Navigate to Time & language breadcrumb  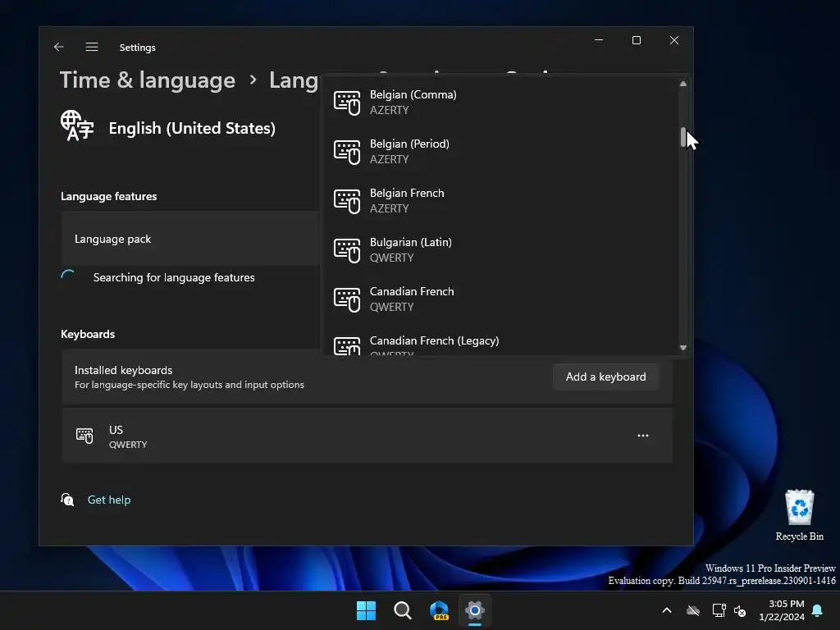tap(148, 80)
